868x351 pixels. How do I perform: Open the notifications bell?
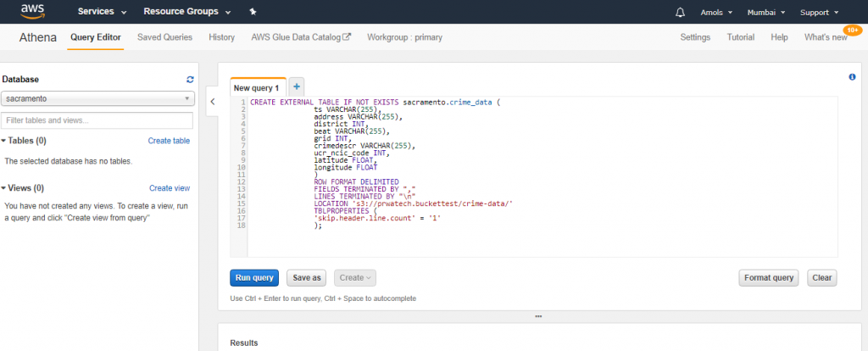tap(681, 12)
